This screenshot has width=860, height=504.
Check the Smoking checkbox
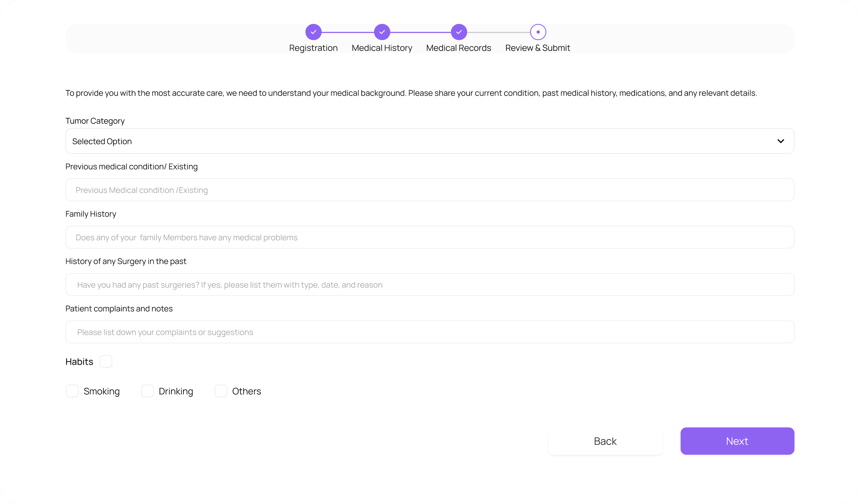tap(72, 391)
